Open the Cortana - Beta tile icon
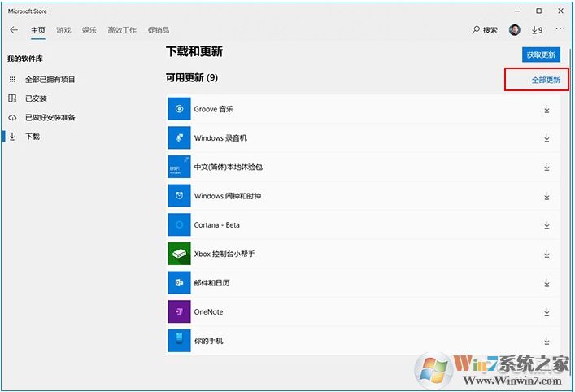The image size is (575, 392). click(x=179, y=224)
